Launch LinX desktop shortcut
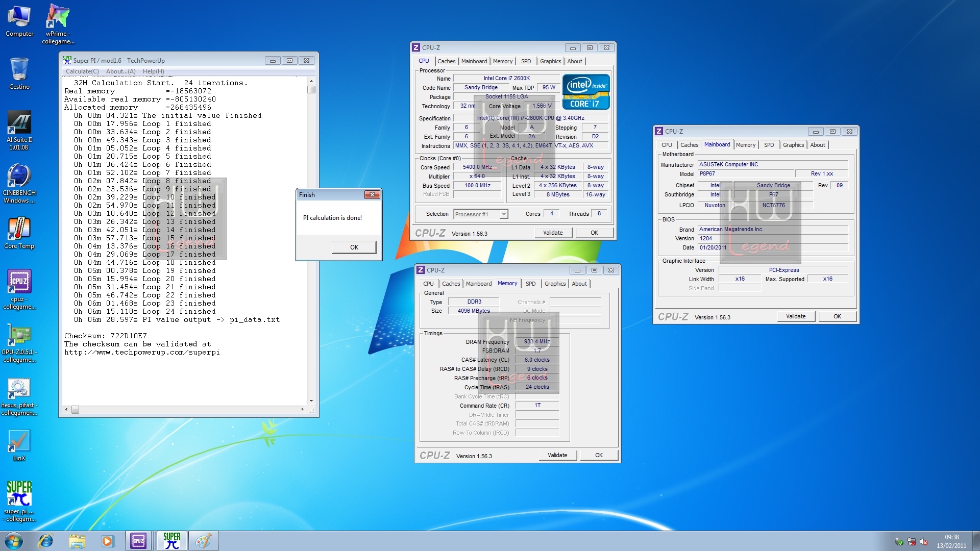The width and height of the screenshot is (980, 551). (19, 445)
